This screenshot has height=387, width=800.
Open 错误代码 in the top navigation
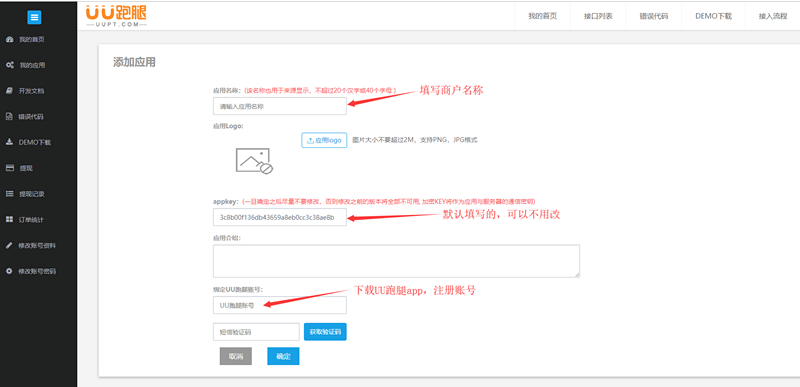point(654,16)
